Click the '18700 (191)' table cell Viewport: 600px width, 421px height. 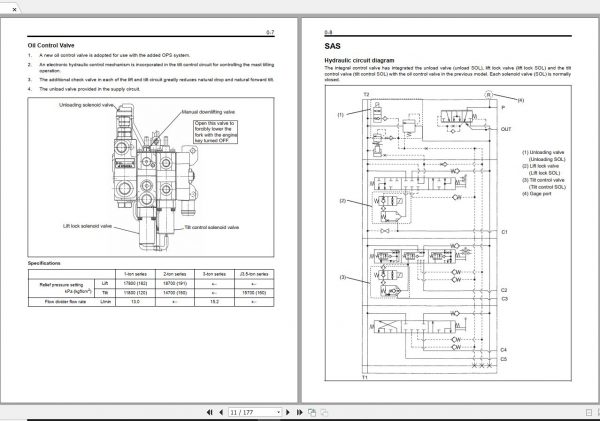coord(174,284)
